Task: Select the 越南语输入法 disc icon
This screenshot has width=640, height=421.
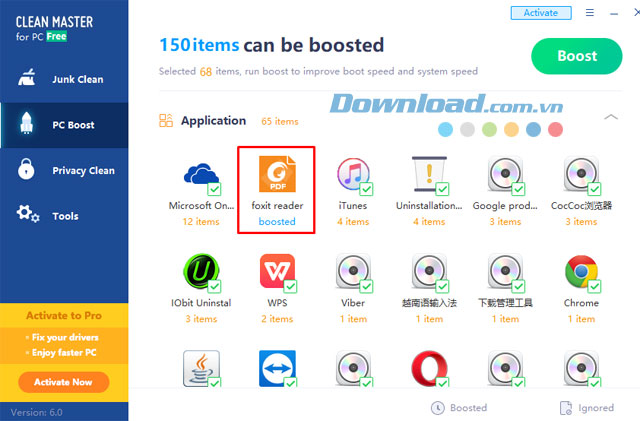Action: [429, 271]
